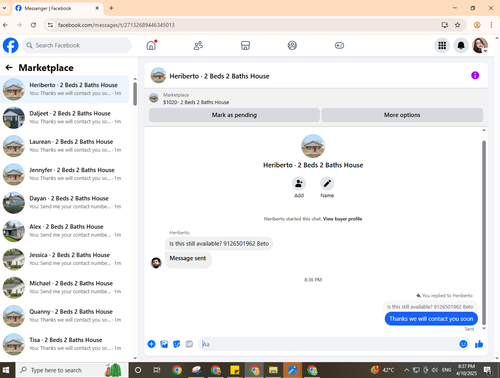This screenshot has width=500, height=378.
Task: Open Alex's 2 Beds 2 Baths House chat
Action: [x=65, y=231]
